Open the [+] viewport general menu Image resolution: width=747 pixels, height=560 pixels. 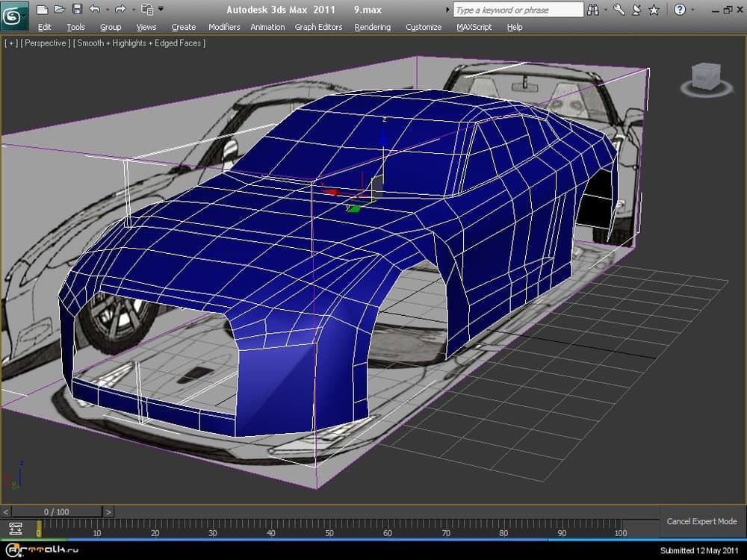11,43
